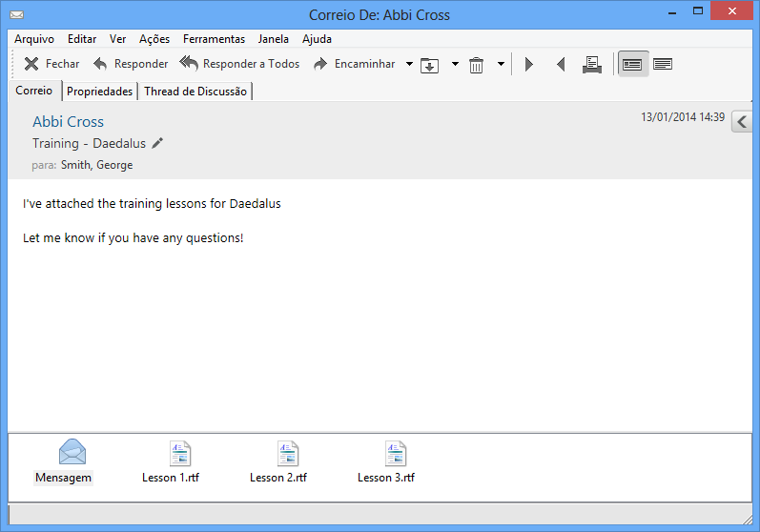
Task: Open the Janela menu
Action: point(274,39)
